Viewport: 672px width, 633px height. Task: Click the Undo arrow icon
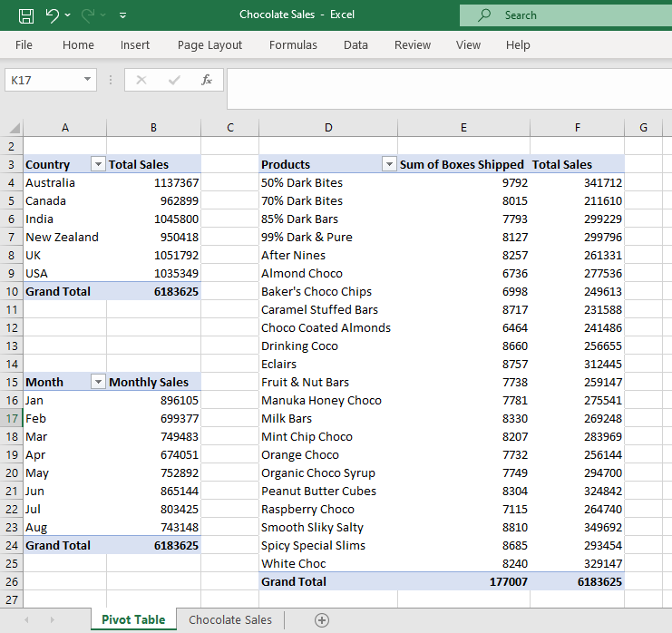pos(53,15)
